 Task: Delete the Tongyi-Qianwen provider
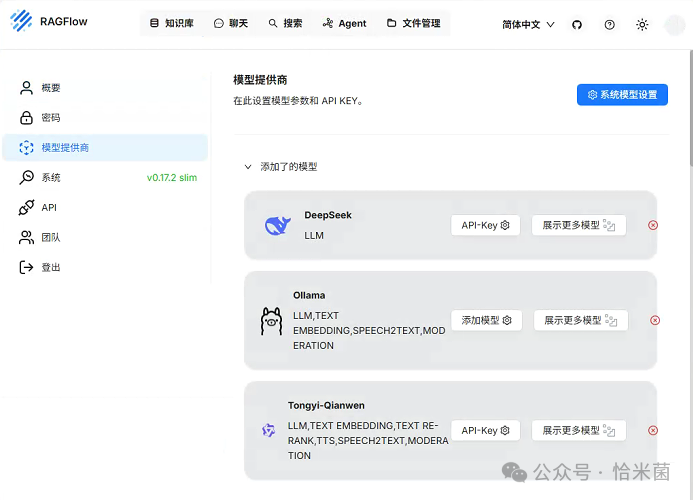tap(653, 431)
